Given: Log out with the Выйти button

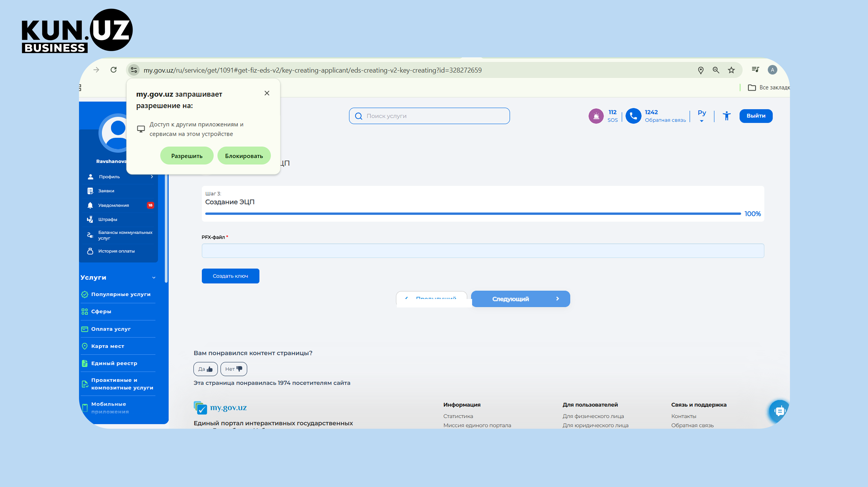Looking at the screenshot, I should tap(756, 116).
